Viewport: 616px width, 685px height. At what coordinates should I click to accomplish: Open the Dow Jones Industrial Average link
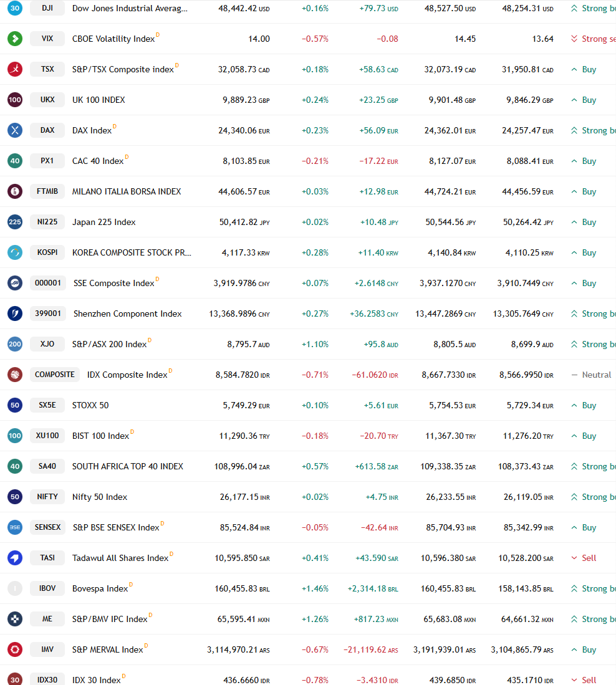(130, 8)
